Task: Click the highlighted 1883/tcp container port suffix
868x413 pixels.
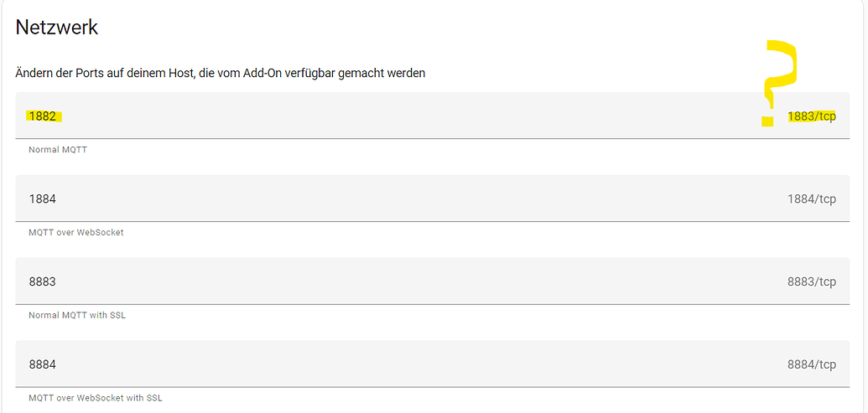Action: coord(811,116)
